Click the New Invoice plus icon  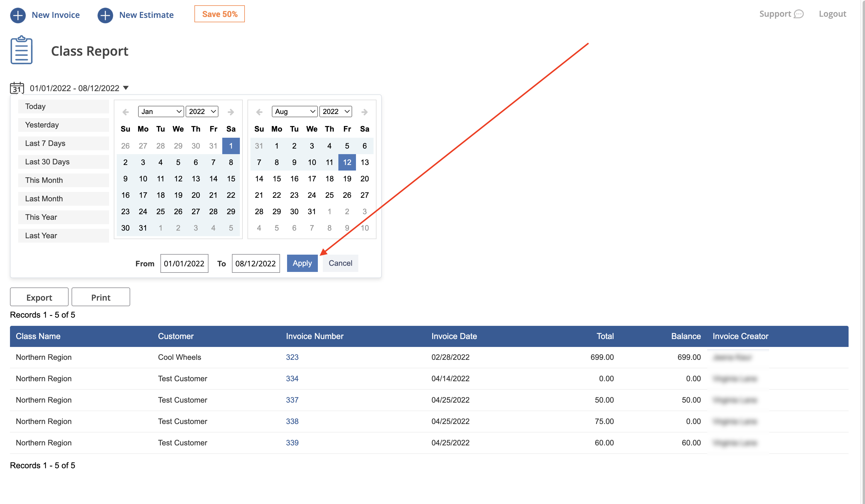18,15
